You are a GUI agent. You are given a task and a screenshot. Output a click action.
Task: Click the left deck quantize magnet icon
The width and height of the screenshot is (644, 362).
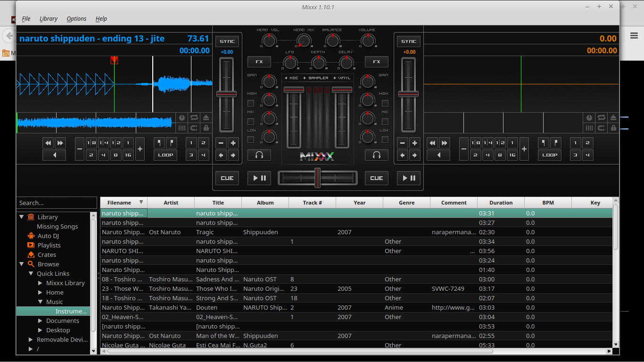click(194, 128)
